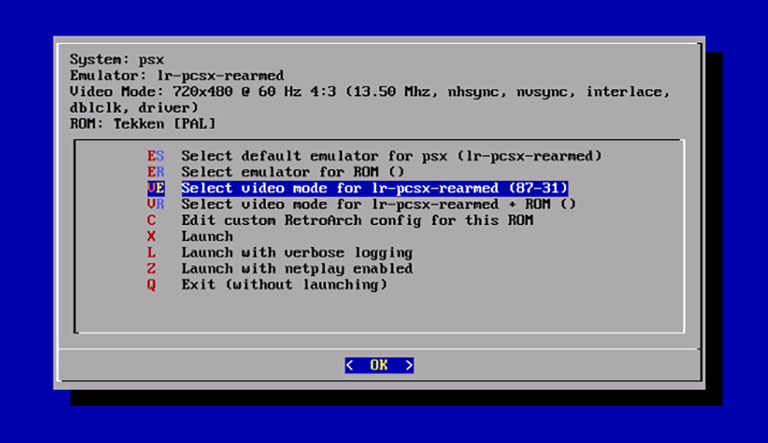Viewport: 768px width, 443px height.
Task: Click the ROM: Tekken [PAL] line
Action: [x=143, y=124]
